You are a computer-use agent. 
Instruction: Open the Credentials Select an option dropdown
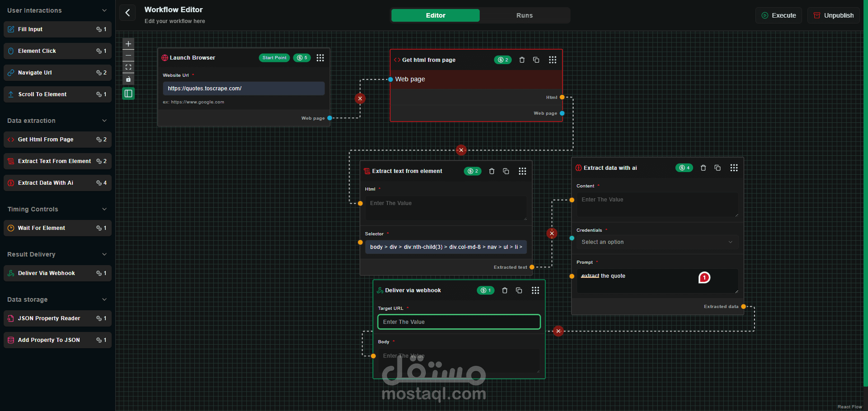pos(657,242)
